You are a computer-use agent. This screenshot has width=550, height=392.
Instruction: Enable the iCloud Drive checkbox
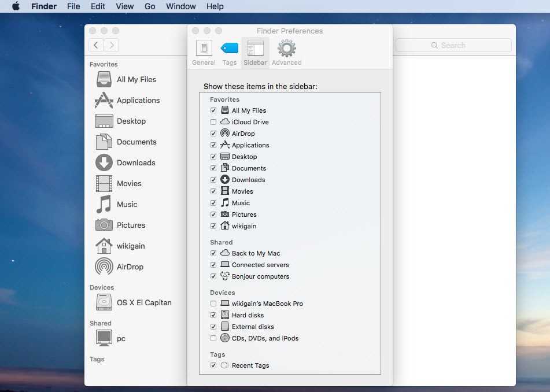point(213,122)
